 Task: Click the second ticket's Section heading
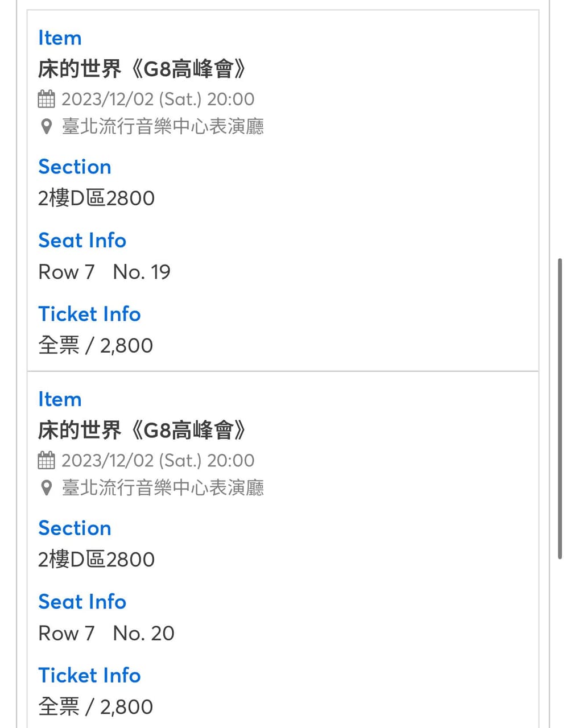[x=75, y=528]
